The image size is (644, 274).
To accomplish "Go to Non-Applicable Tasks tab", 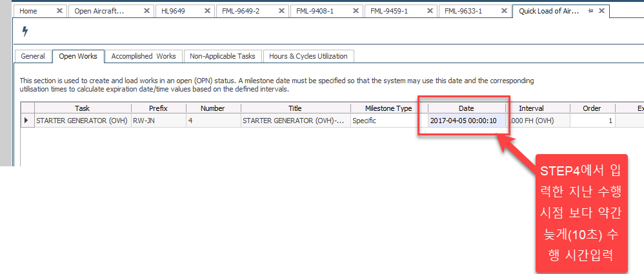I will (222, 56).
